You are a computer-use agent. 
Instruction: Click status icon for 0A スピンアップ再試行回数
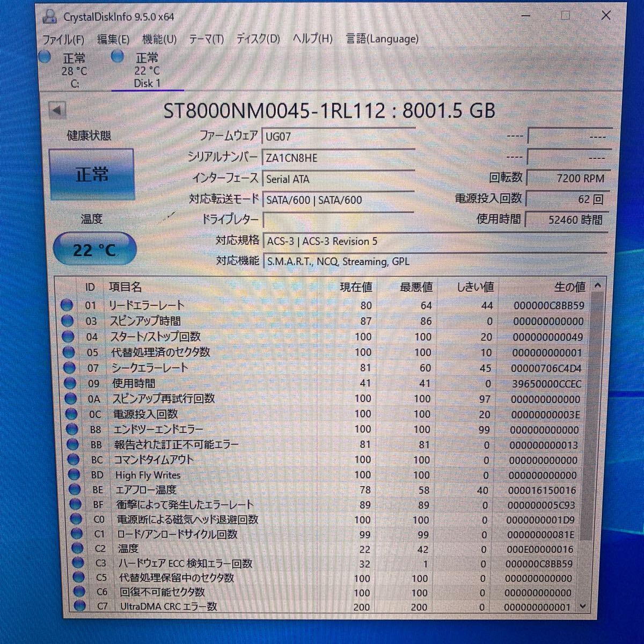click(x=71, y=399)
